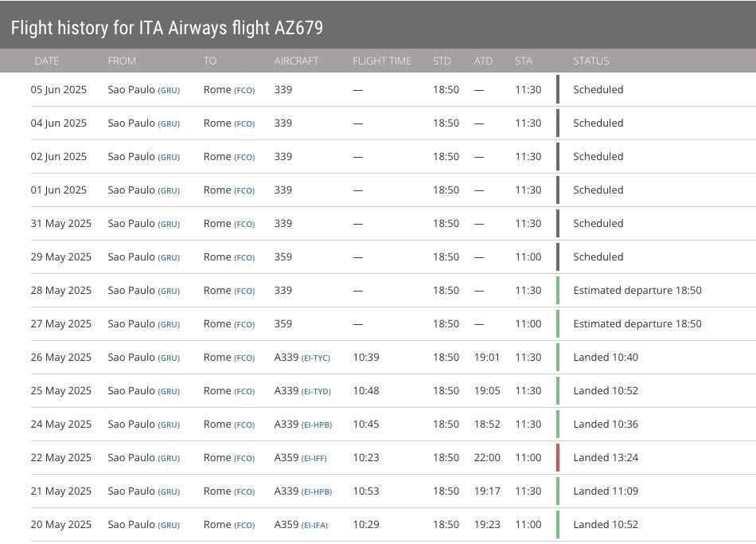Click the FLIGHT TIME column header

click(382, 61)
